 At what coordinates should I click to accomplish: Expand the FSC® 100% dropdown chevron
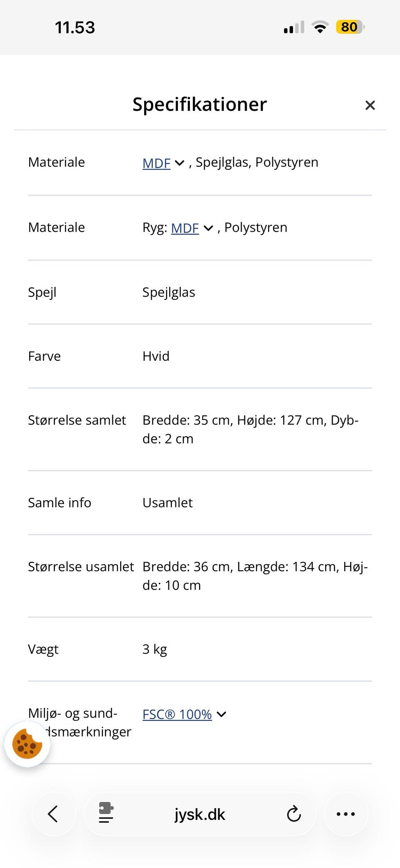222,714
